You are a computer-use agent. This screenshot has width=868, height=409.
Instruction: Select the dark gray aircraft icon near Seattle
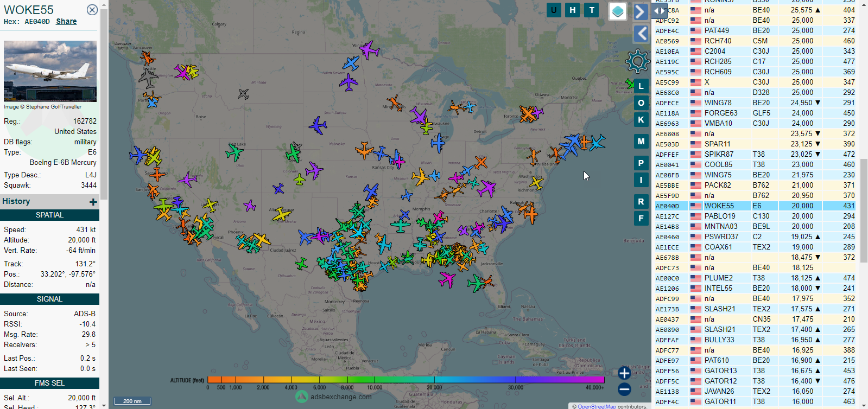point(148,79)
